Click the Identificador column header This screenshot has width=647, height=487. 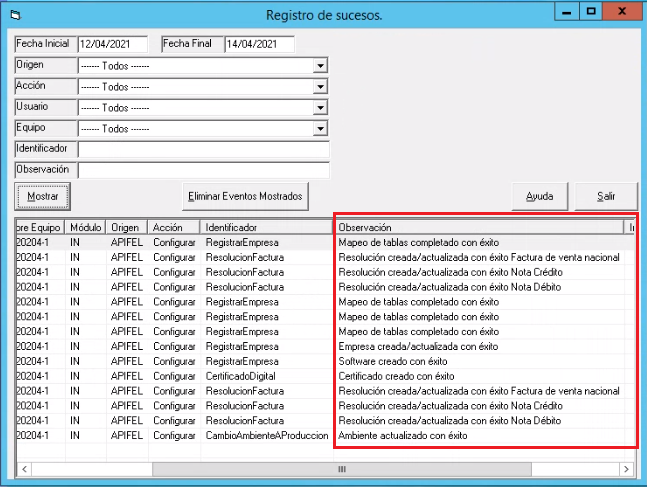266,227
